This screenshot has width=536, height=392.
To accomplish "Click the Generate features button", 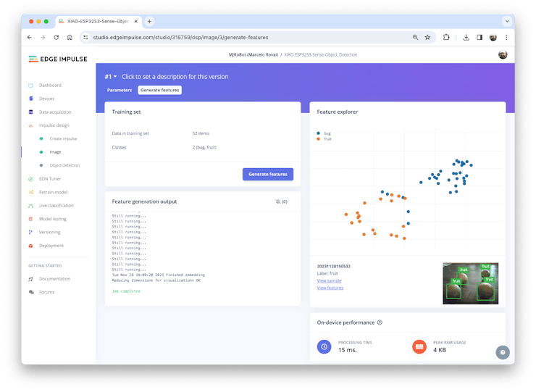I will tap(268, 174).
